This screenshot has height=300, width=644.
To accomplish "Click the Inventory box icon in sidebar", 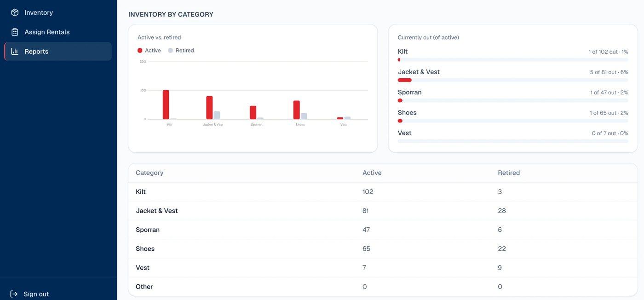I will (15, 12).
